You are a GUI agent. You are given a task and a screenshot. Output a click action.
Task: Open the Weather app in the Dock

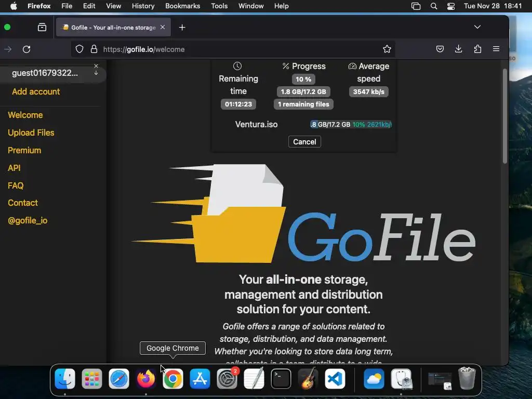(374, 379)
